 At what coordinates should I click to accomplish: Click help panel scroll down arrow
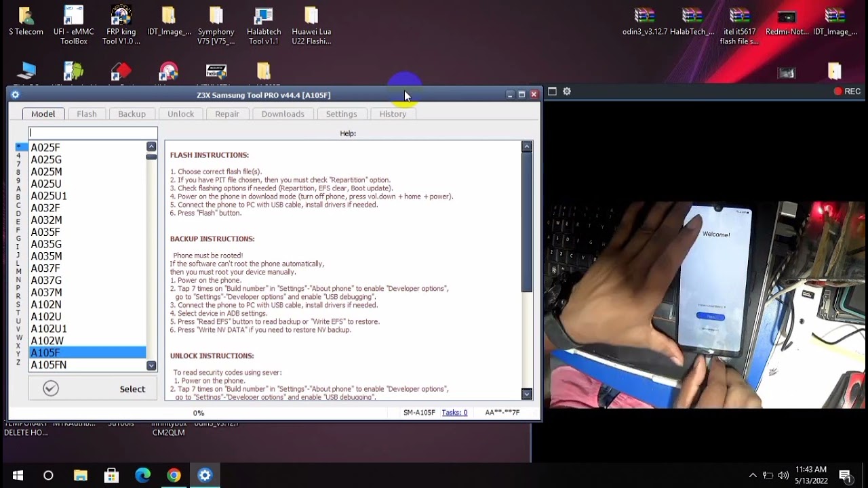coord(527,394)
